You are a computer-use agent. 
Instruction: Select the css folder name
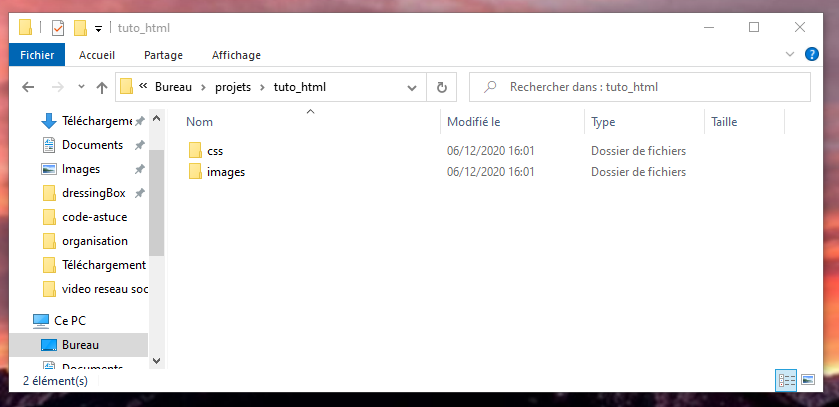tap(215, 151)
